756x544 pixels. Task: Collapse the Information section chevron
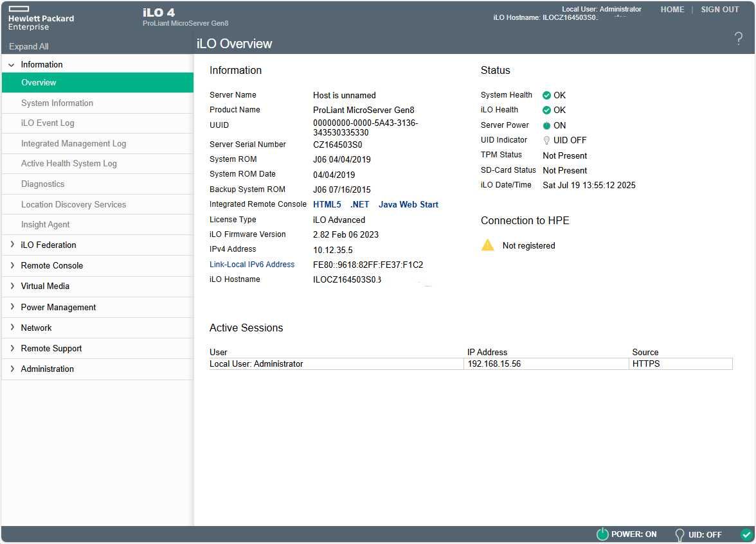pyautogui.click(x=12, y=65)
